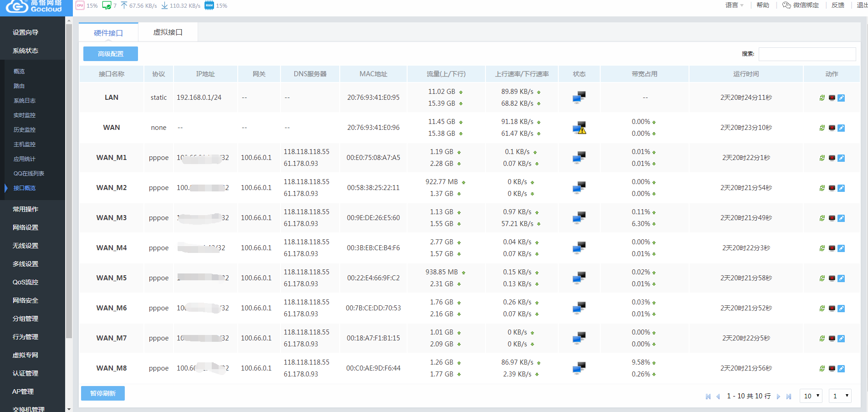Image resolution: width=868 pixels, height=412 pixels.
Task: Go to first page of table
Action: pos(708,397)
